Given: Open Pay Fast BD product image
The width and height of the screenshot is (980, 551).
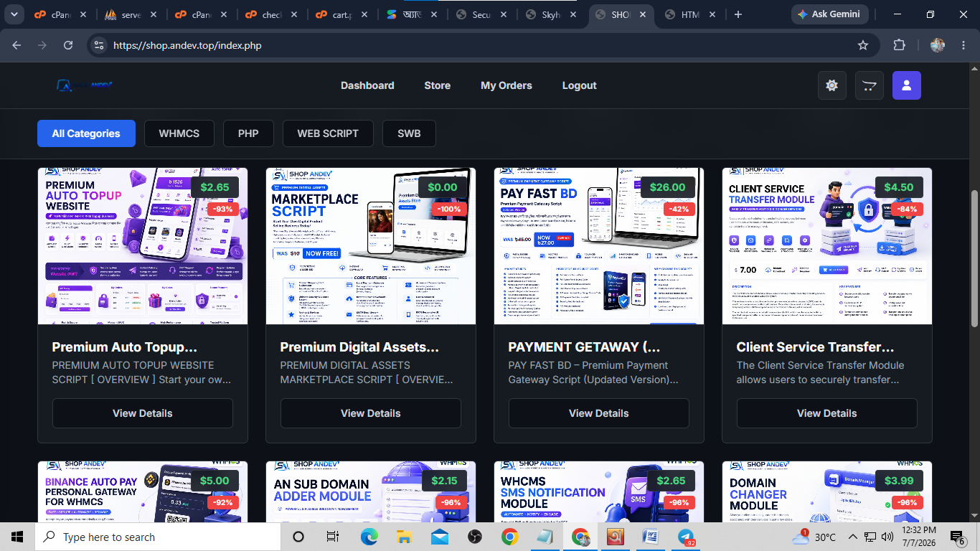Looking at the screenshot, I should pyautogui.click(x=599, y=246).
